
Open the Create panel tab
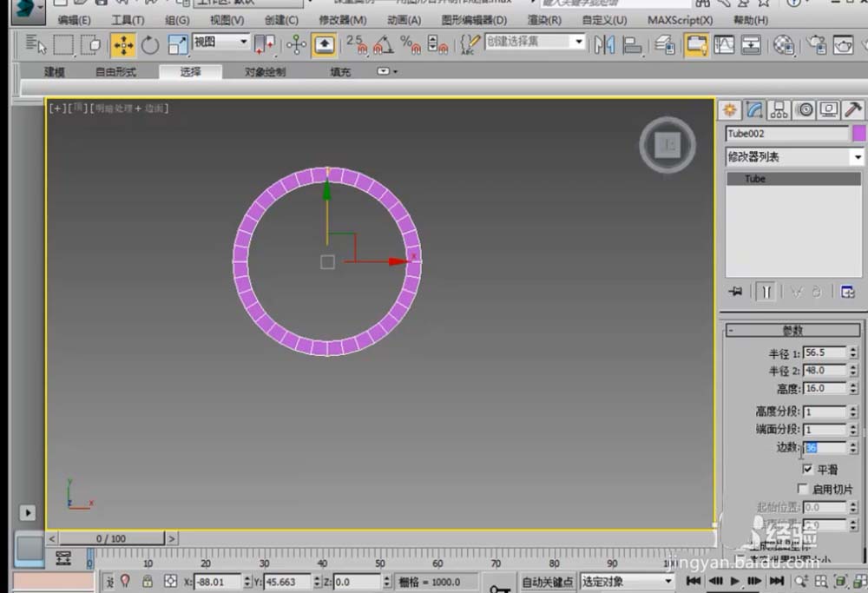730,109
